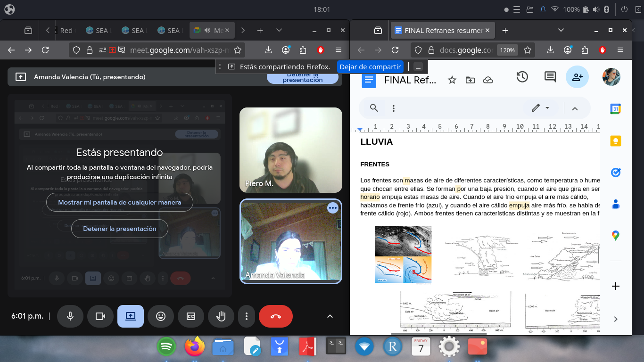This screenshot has width=644, height=362.
Task: Expand Meet bottom-right chevron panel
Action: click(330, 316)
